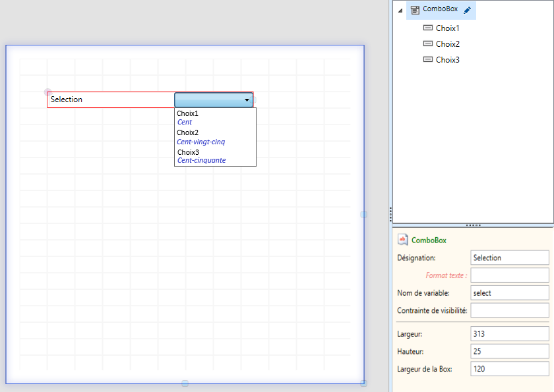Click the right-edge canvas resize handle
Viewport: 554px width, 392px height.
(363, 215)
